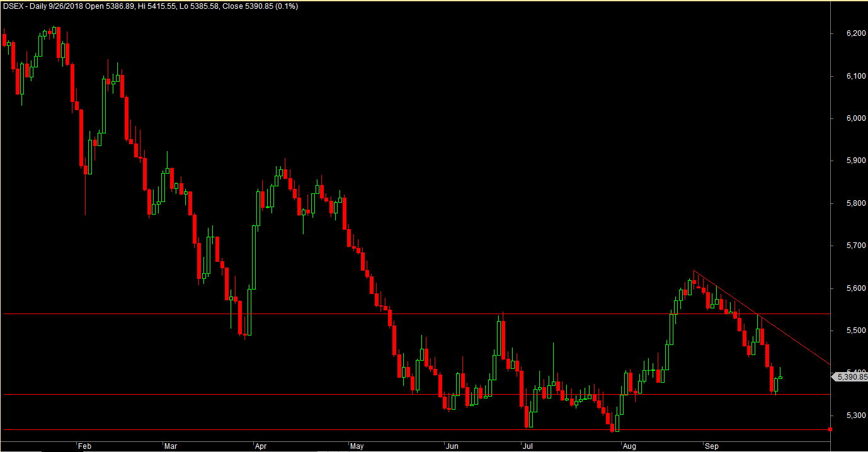This screenshot has height=452, width=868.
Task: Click the 5,500 price axis label
Action: (x=856, y=331)
